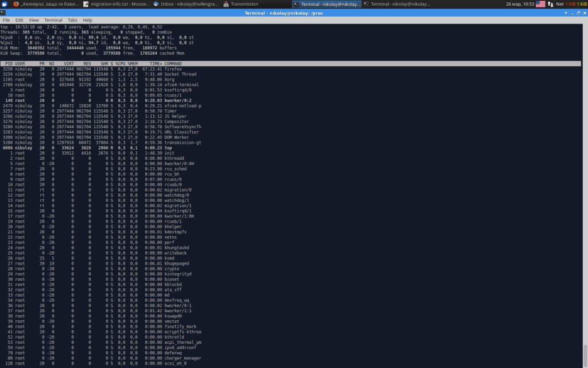The width and height of the screenshot is (588, 368).
Task: Click the US flag keyboard layout icon
Action: click(x=540, y=4)
